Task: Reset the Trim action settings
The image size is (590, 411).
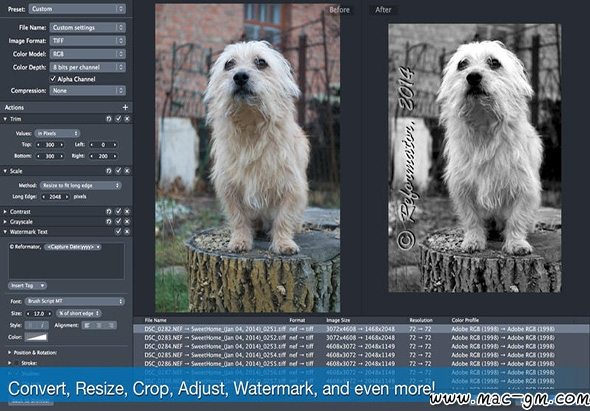Action: point(109,119)
